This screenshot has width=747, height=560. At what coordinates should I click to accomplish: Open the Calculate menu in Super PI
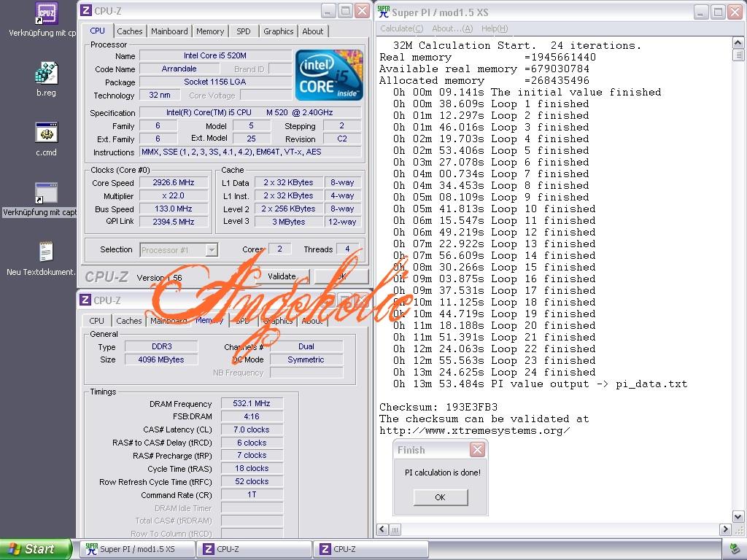pyautogui.click(x=401, y=28)
